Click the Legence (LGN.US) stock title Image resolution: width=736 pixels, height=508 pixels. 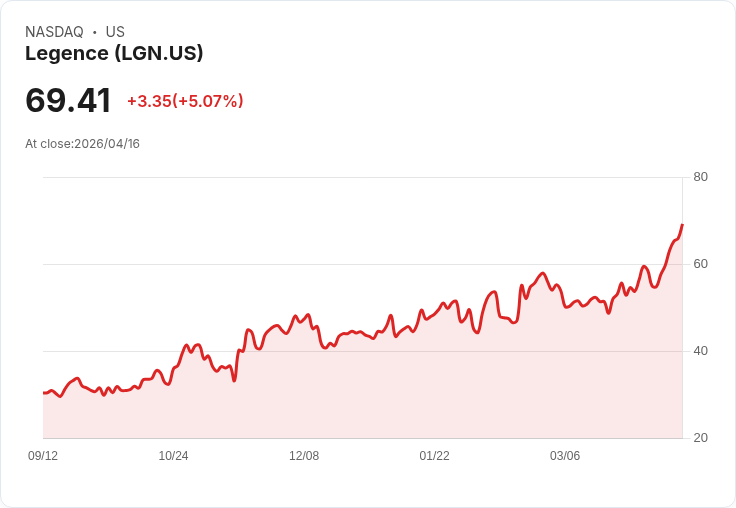point(114,53)
